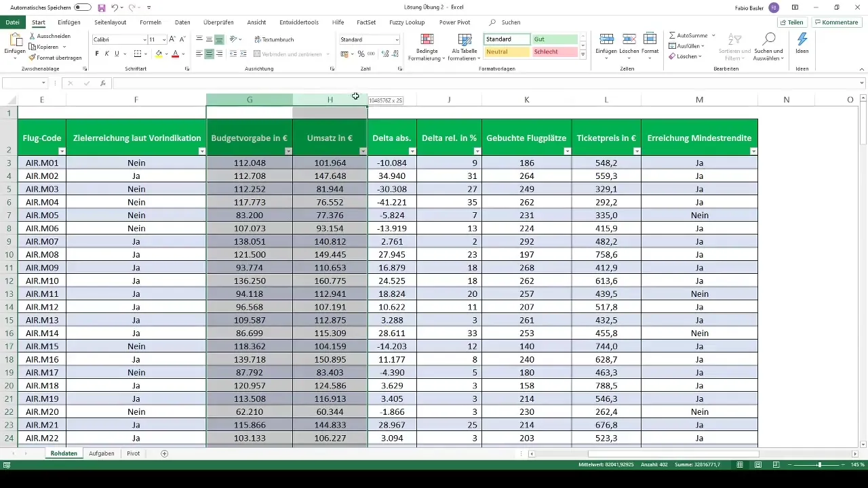Image resolution: width=868 pixels, height=488 pixels.
Task: Remove a decimal place icon
Action: point(395,54)
